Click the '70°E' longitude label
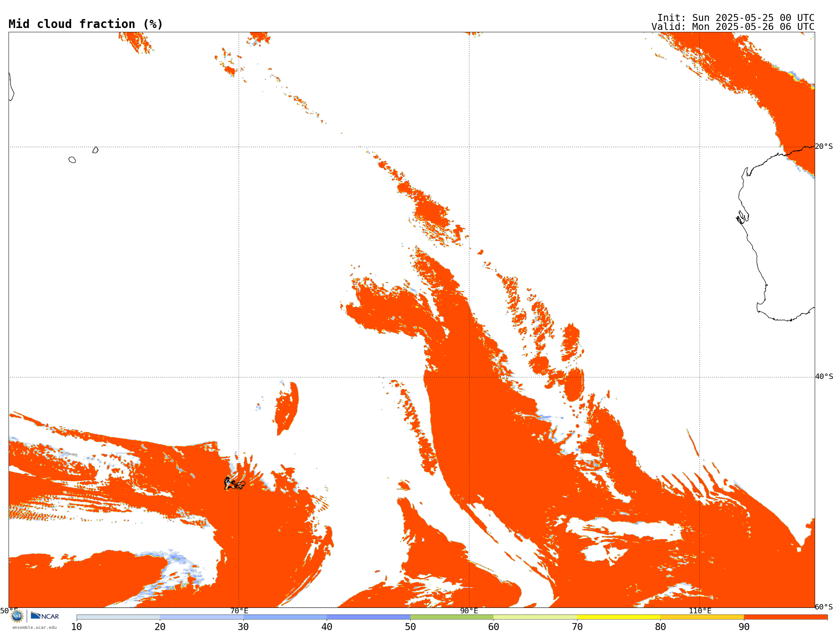 click(x=239, y=611)
